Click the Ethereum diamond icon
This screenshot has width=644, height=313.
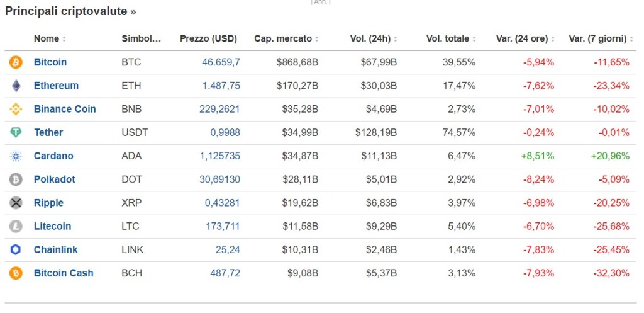pos(16,86)
